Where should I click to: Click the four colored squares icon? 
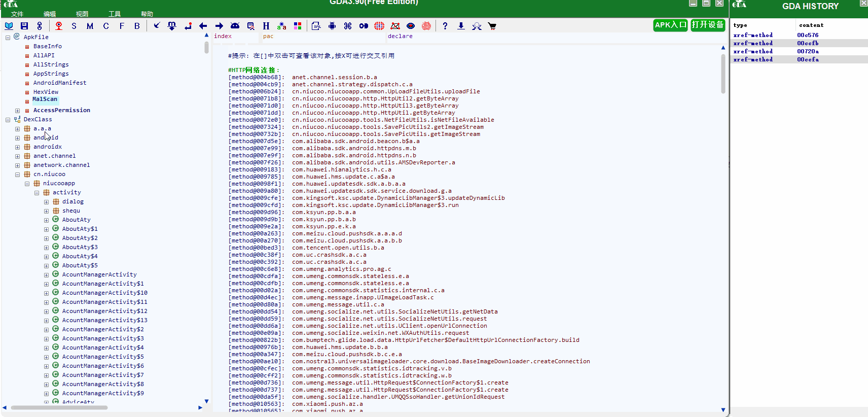point(298,26)
